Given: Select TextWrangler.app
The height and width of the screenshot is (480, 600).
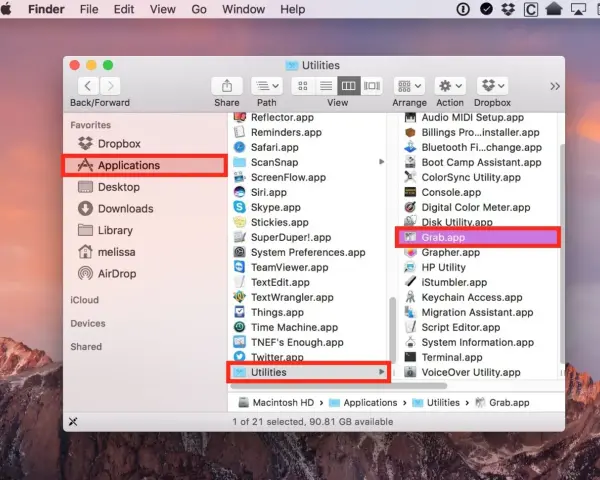Looking at the screenshot, I should [308, 297].
